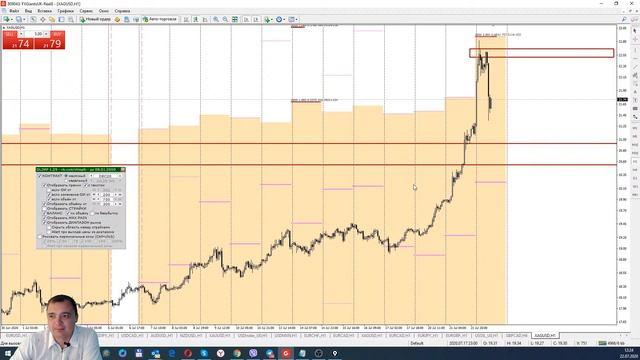Open the Вставка menu

click(44, 11)
